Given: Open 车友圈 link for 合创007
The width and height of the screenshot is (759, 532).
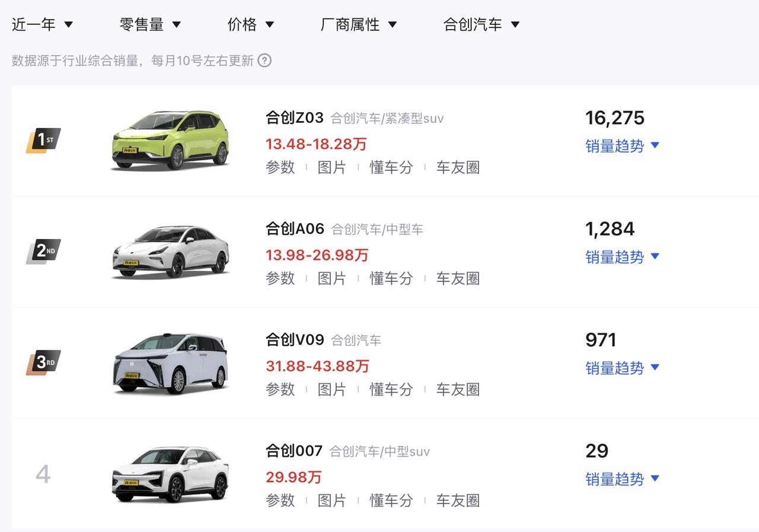Looking at the screenshot, I should tap(458, 500).
